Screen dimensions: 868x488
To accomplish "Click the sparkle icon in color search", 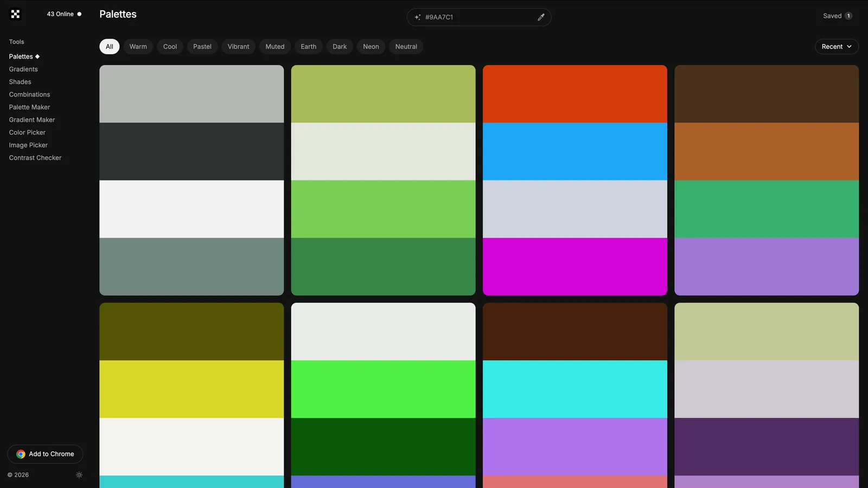I will (x=418, y=17).
